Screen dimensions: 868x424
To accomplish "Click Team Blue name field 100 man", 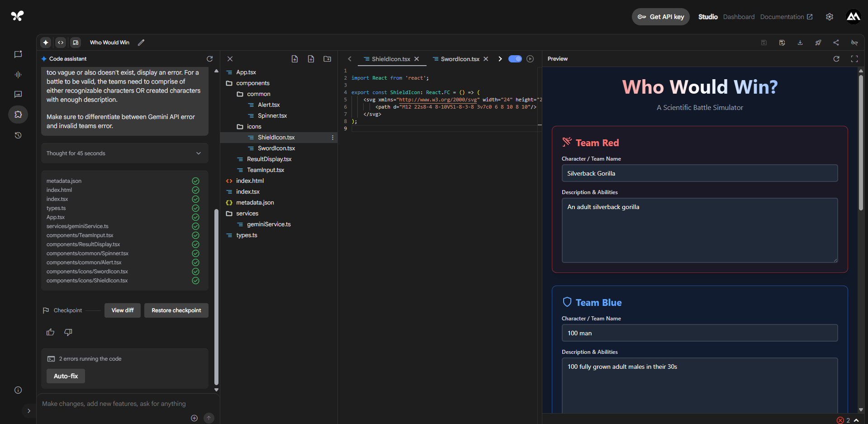I will tap(699, 333).
